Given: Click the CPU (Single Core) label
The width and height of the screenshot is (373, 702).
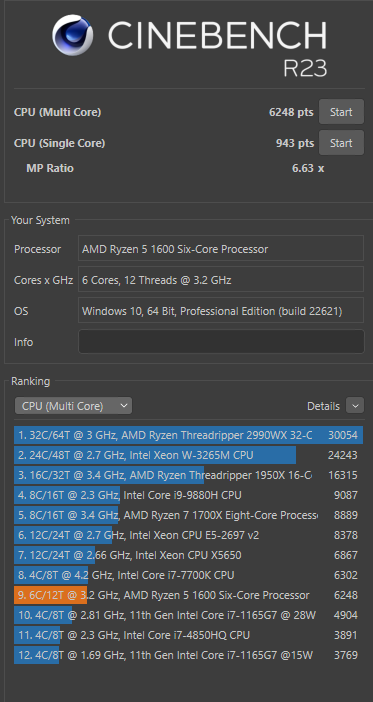Looking at the screenshot, I should [60, 143].
